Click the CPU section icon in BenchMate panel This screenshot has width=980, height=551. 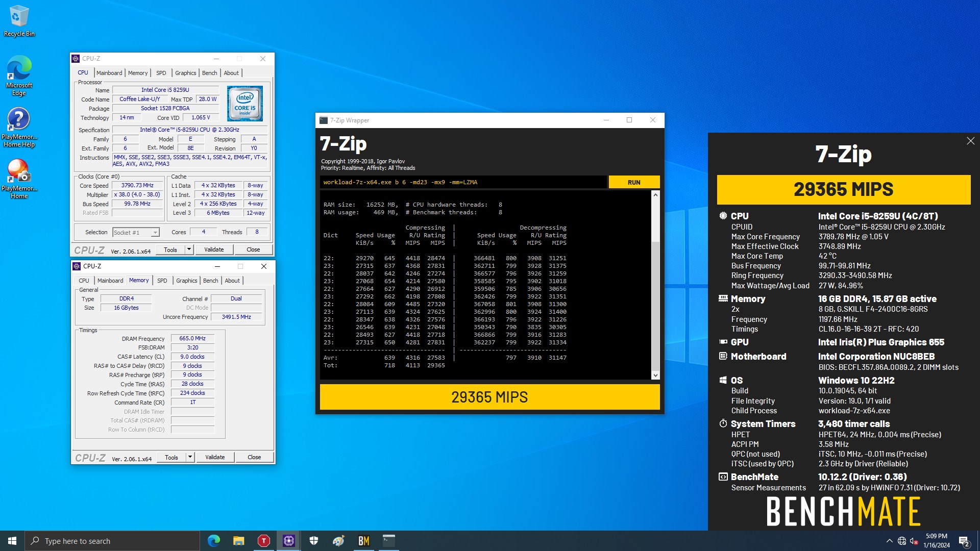pyautogui.click(x=723, y=216)
